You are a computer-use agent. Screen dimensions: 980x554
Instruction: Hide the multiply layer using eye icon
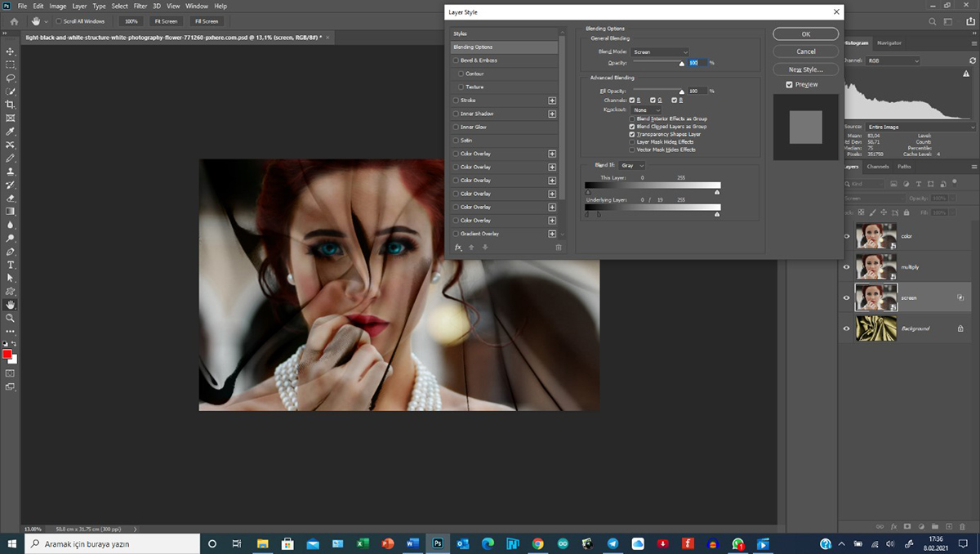846,266
